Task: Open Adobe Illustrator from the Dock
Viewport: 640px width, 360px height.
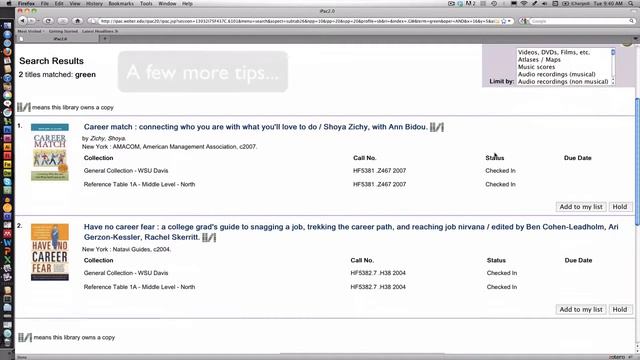Action: (7, 147)
